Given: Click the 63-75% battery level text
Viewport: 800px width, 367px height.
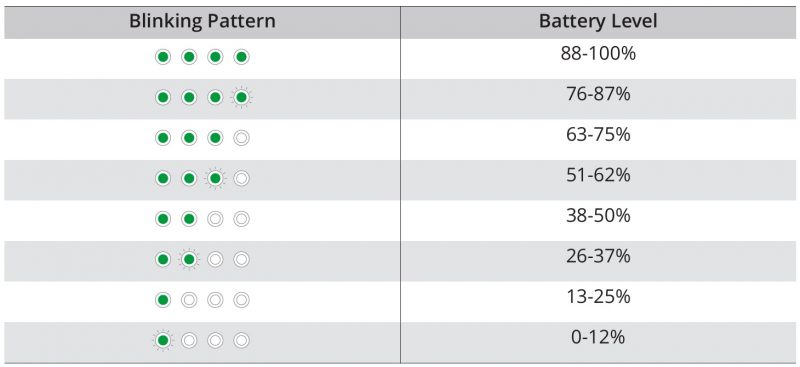Looking at the screenshot, I should tap(598, 135).
